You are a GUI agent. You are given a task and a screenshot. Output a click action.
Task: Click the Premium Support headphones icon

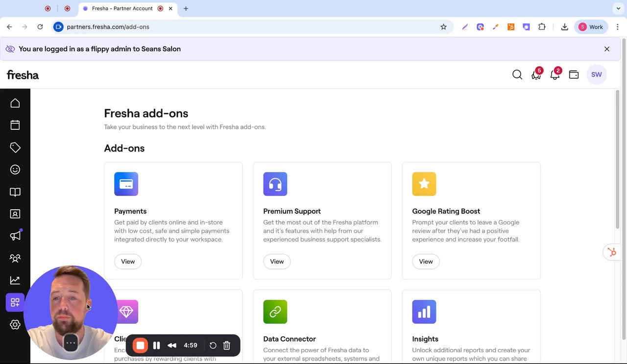click(x=275, y=184)
